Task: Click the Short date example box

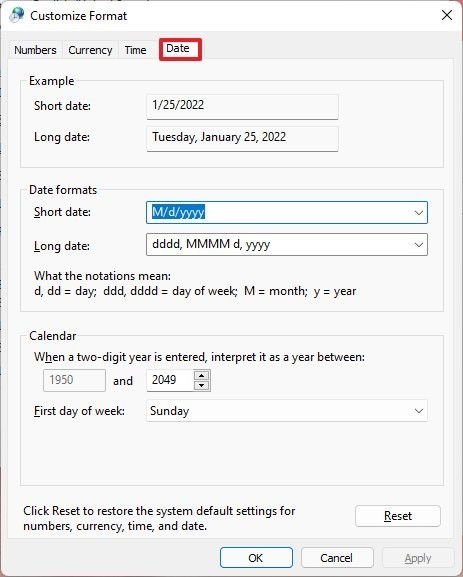Action: coord(242,107)
